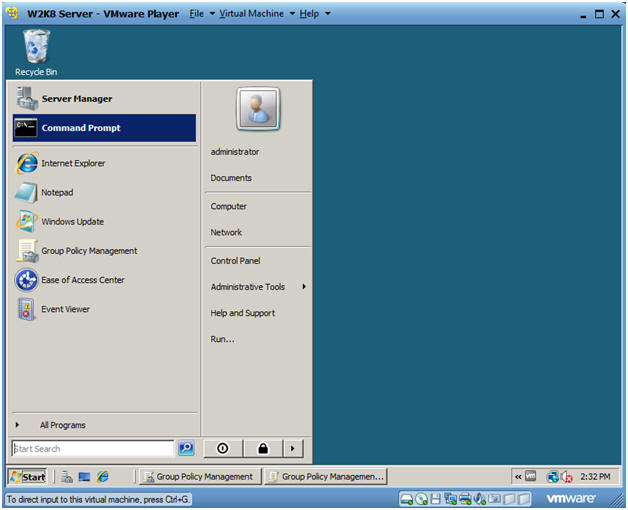Viewport: 628px width, 510px height.
Task: Open Group Policy Management in Start menu
Action: [104, 251]
